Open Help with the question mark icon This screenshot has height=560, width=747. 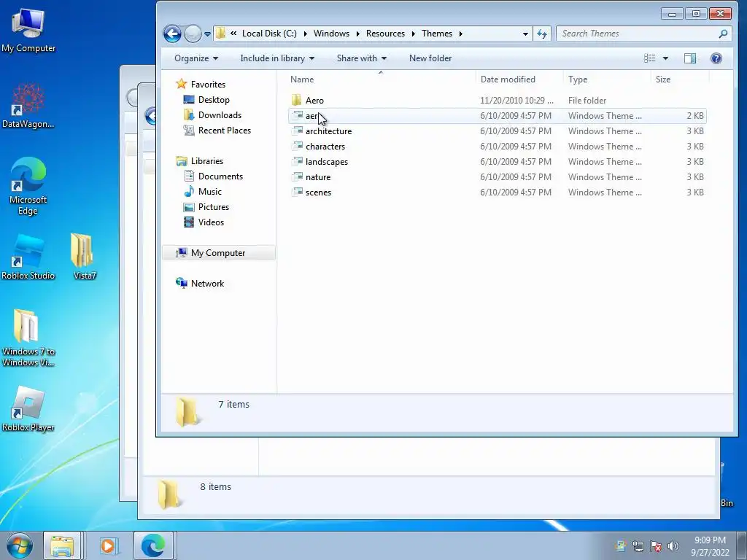click(716, 58)
